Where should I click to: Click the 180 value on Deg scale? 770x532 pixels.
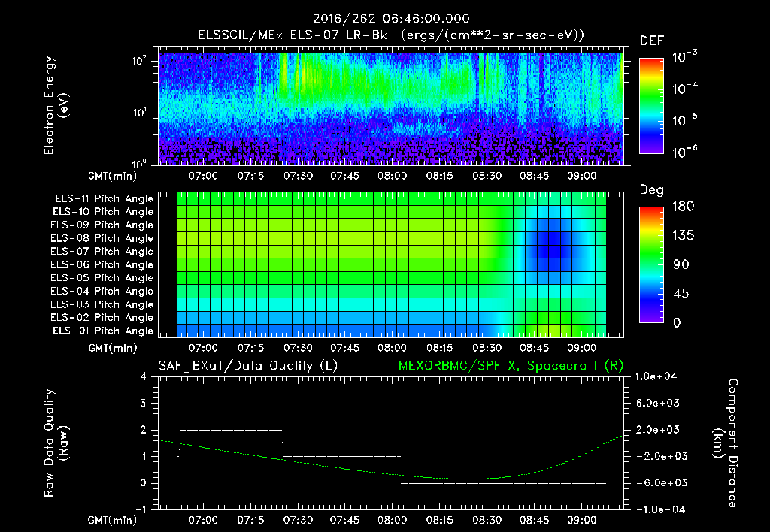click(683, 207)
